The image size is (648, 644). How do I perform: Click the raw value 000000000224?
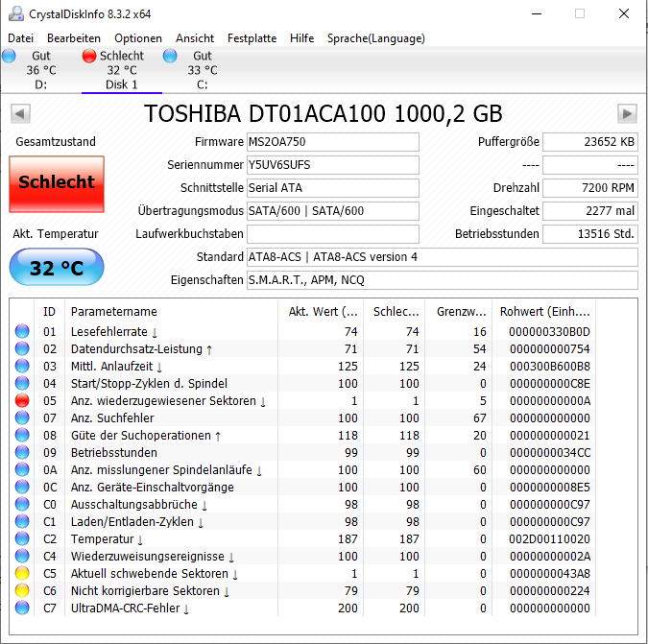tap(550, 590)
